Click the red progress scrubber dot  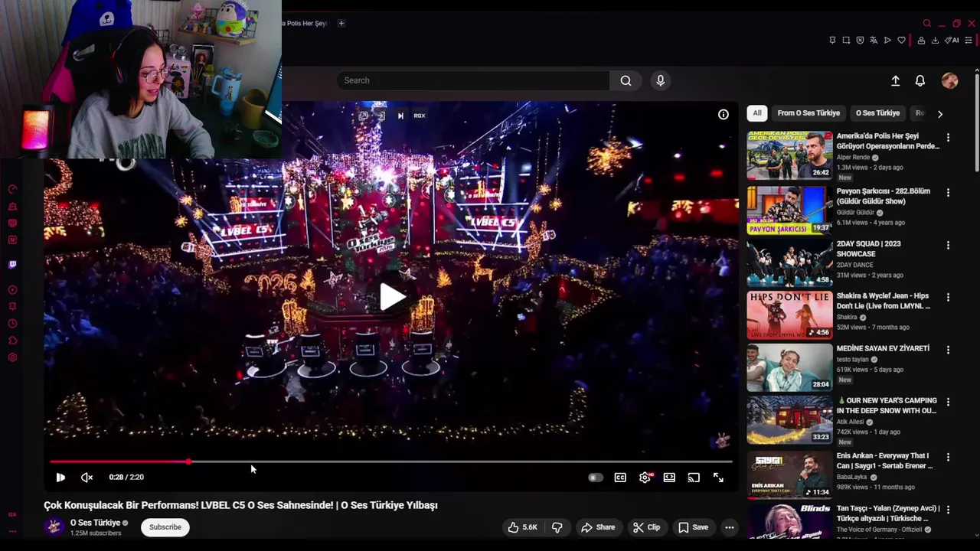click(x=188, y=461)
